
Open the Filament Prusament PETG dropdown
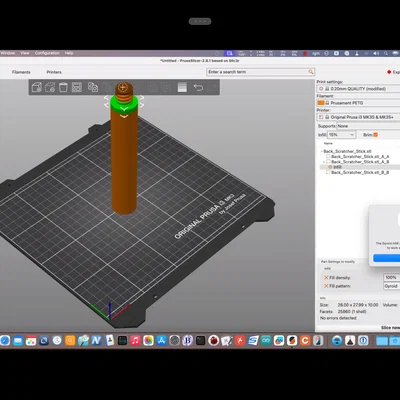(x=358, y=103)
